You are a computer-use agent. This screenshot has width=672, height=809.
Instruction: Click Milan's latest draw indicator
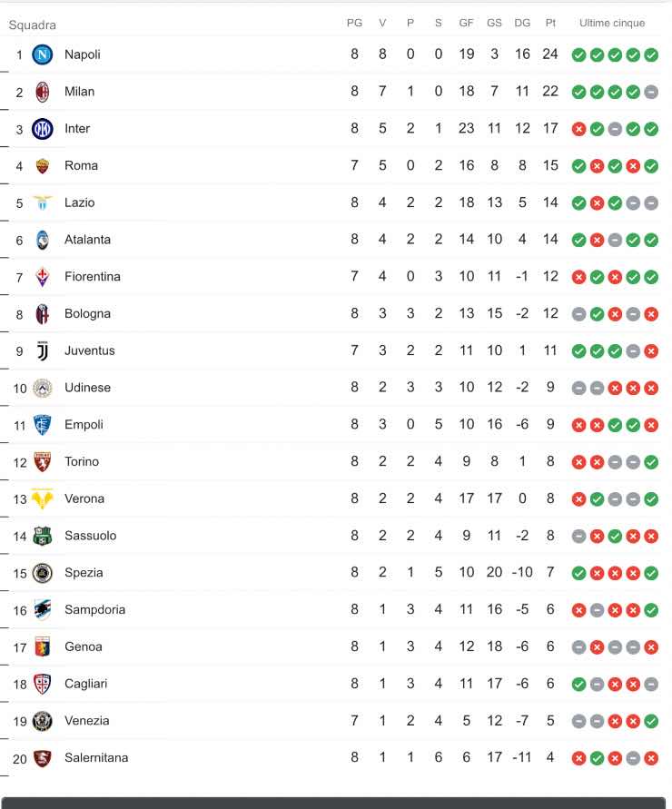(x=651, y=92)
